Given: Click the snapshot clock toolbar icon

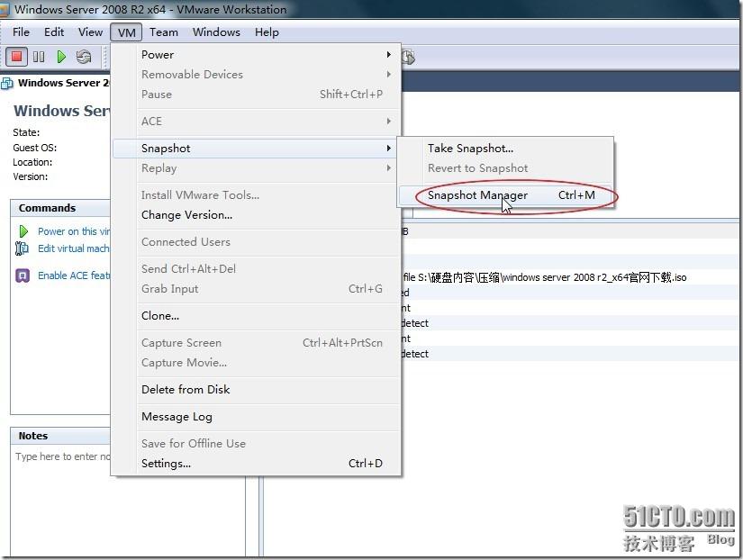Looking at the screenshot, I should [x=409, y=58].
